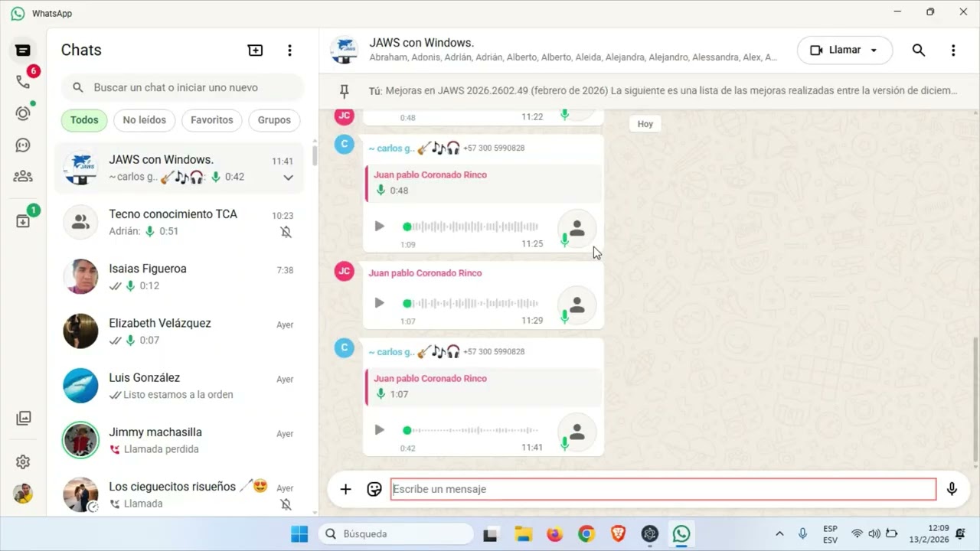The height and width of the screenshot is (551, 980).
Task: Open Firefox from the taskbar
Action: pos(554,534)
